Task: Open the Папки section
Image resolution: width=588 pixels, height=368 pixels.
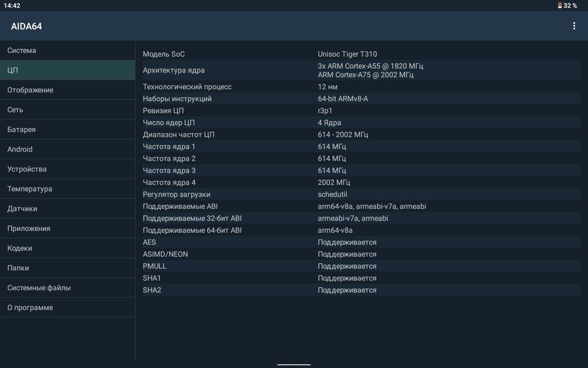Action: (x=68, y=268)
